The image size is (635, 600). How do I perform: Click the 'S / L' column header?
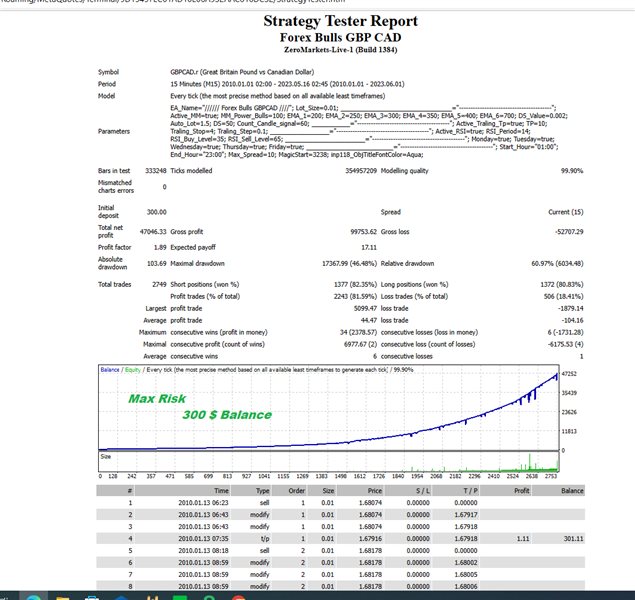(x=423, y=491)
